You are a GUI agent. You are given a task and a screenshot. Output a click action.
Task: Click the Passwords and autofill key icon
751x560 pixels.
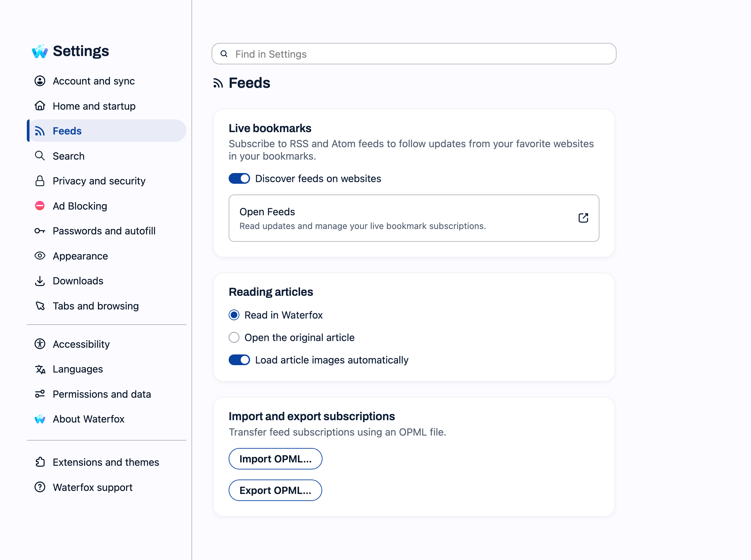point(40,231)
